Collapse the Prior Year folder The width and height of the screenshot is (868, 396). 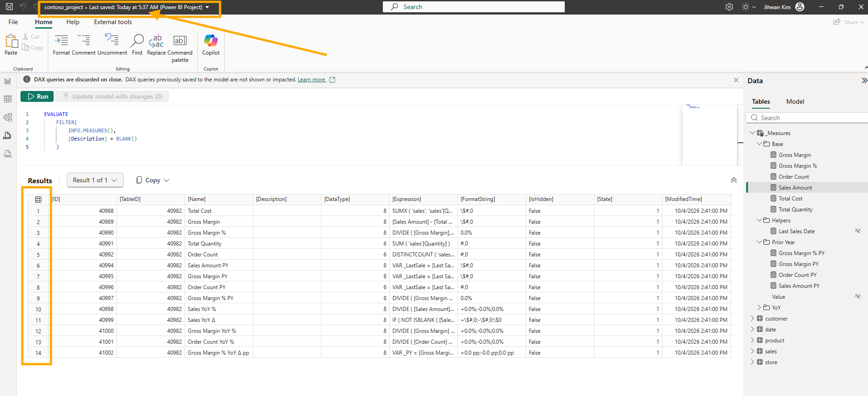click(759, 242)
